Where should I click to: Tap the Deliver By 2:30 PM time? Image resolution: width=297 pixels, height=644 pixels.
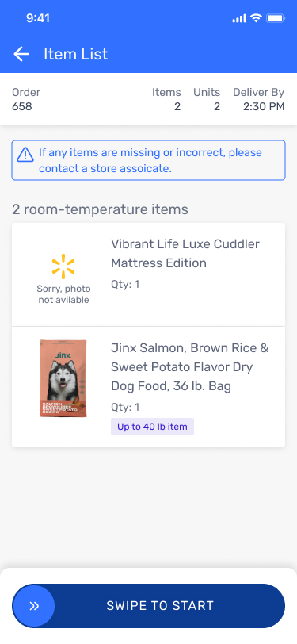264,107
